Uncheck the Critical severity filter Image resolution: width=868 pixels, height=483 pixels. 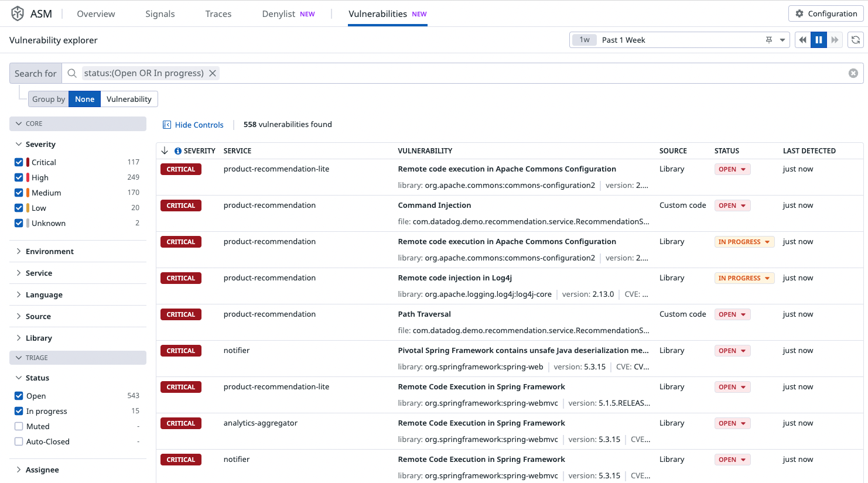click(19, 162)
